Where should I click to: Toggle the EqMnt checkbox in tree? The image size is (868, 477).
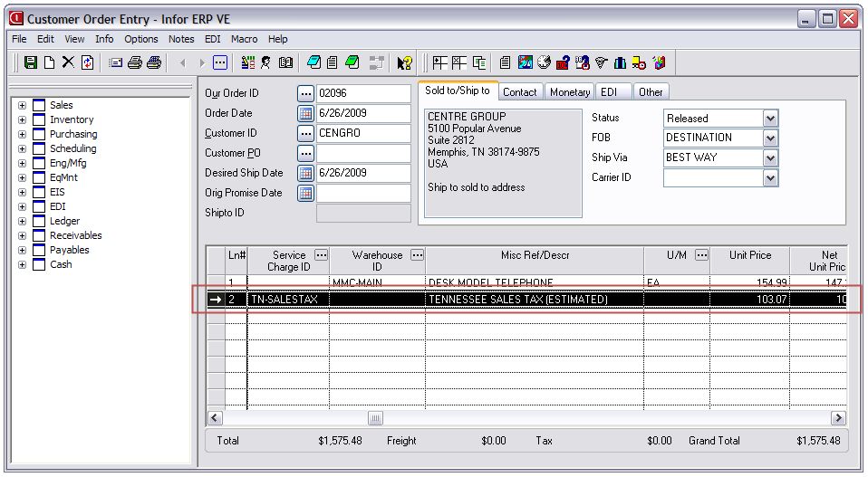(x=39, y=177)
